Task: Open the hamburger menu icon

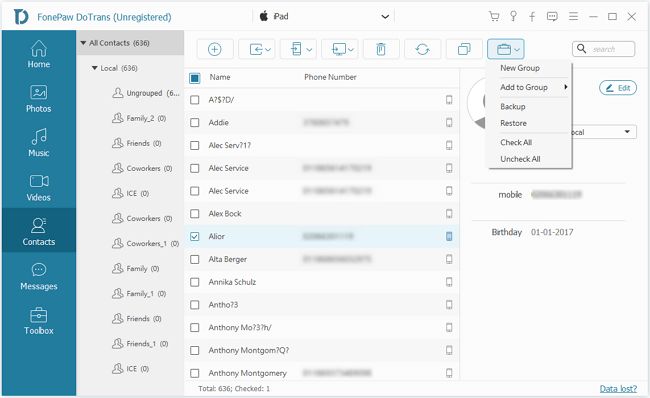Action: pyautogui.click(x=573, y=17)
